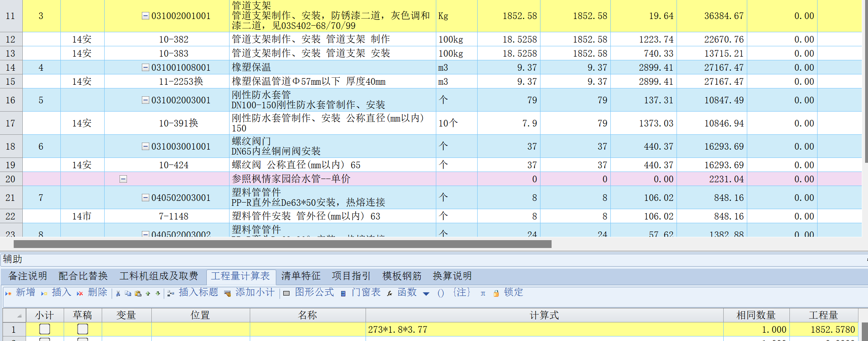The height and width of the screenshot is (341, 868).
Task: Insert parentheses with the () button
Action: [x=441, y=293]
